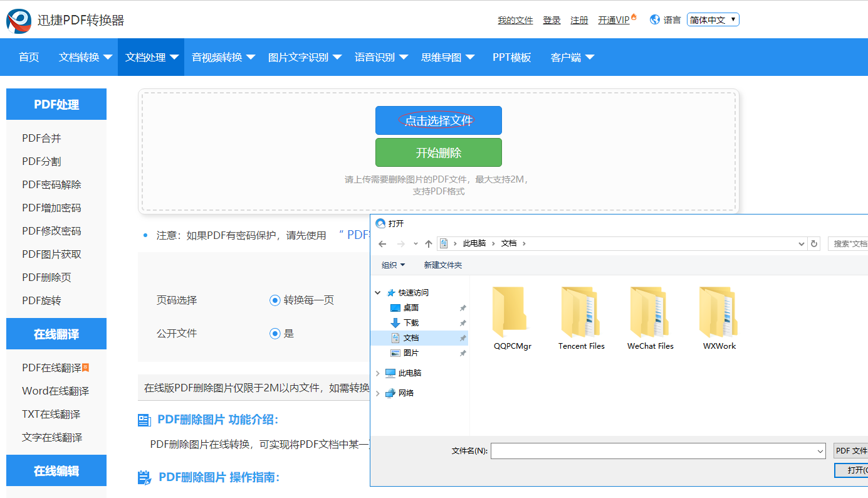Expand the 网络 tree node
The height and width of the screenshot is (498, 868).
[378, 393]
